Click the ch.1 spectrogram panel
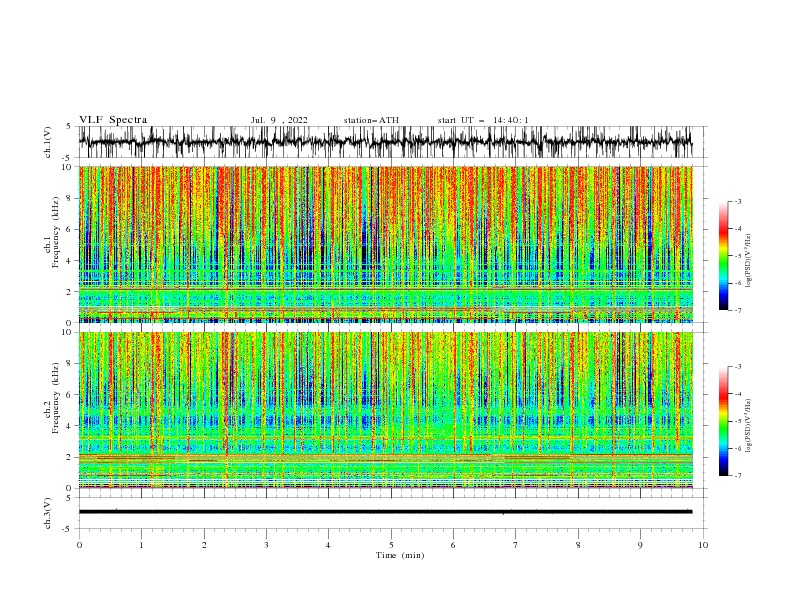 coord(385,244)
